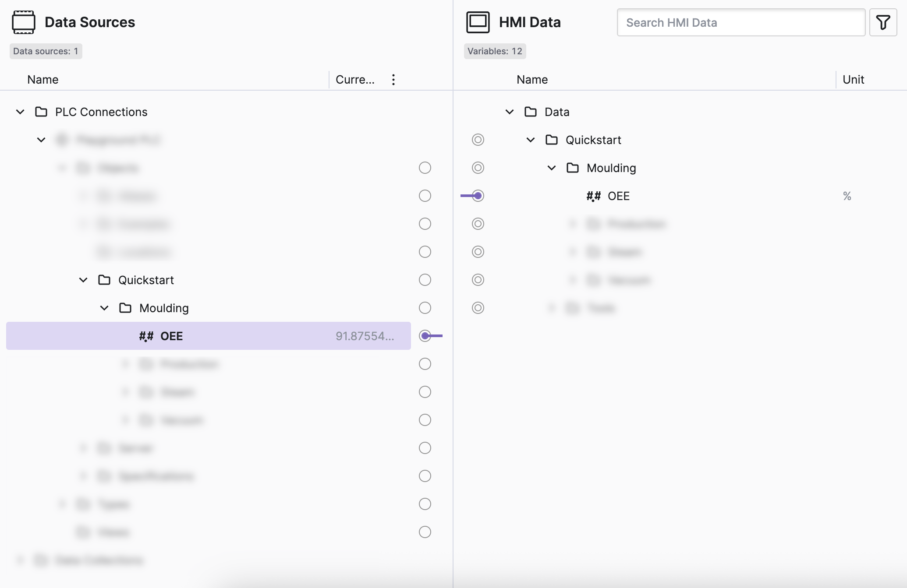Click the Data sources: 1 badge
The image size is (907, 588).
point(46,51)
